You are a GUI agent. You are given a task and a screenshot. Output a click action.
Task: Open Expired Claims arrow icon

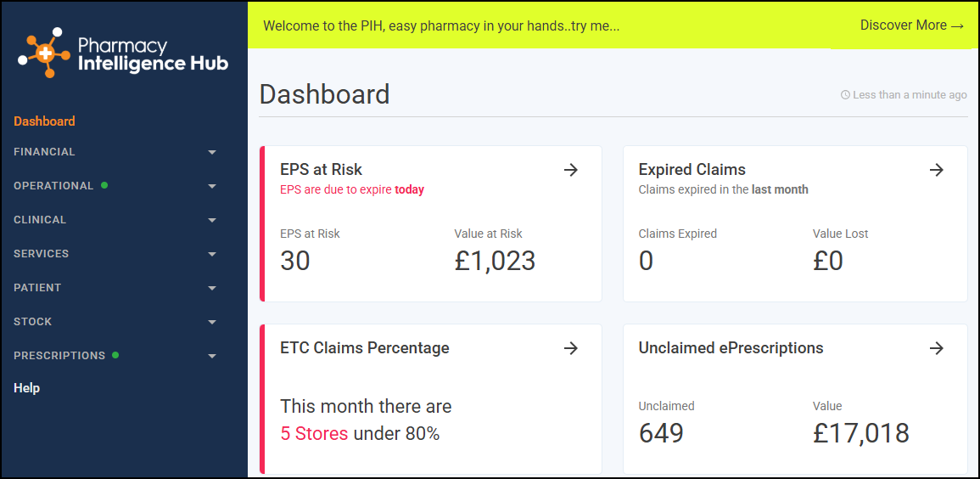936,170
